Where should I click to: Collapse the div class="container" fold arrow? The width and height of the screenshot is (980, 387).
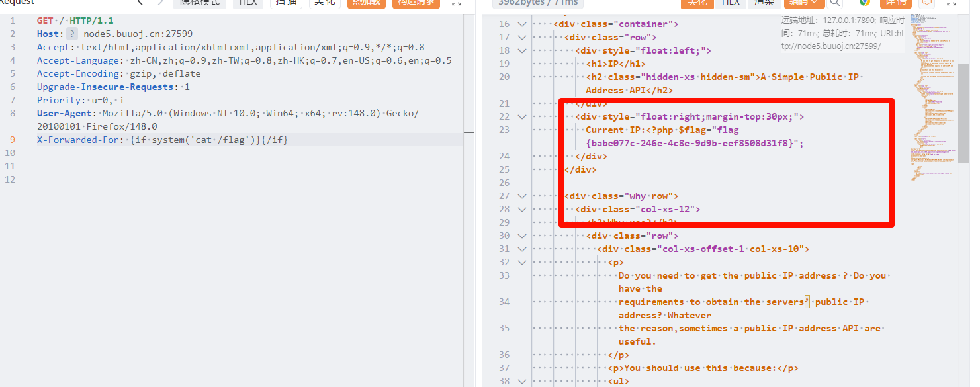522,24
